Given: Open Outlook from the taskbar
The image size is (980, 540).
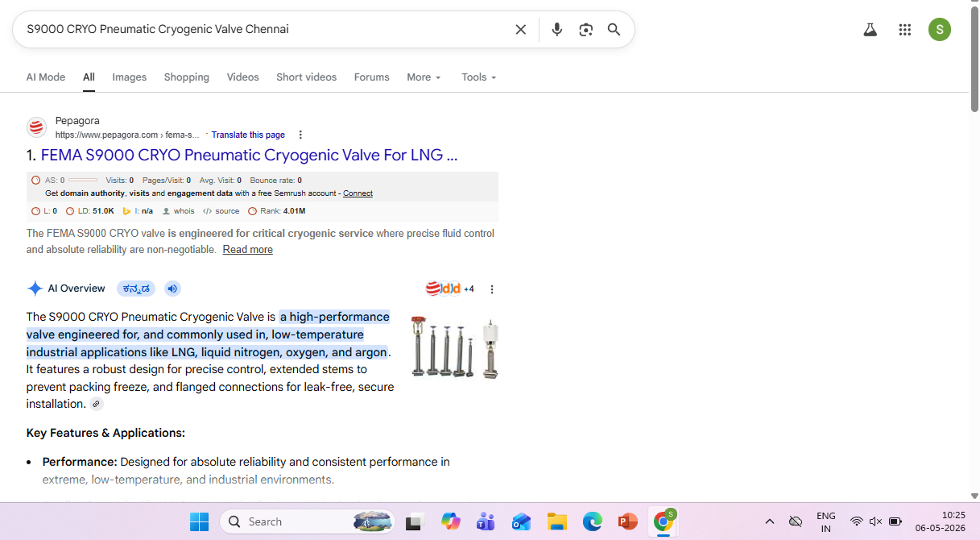Looking at the screenshot, I should (x=521, y=521).
